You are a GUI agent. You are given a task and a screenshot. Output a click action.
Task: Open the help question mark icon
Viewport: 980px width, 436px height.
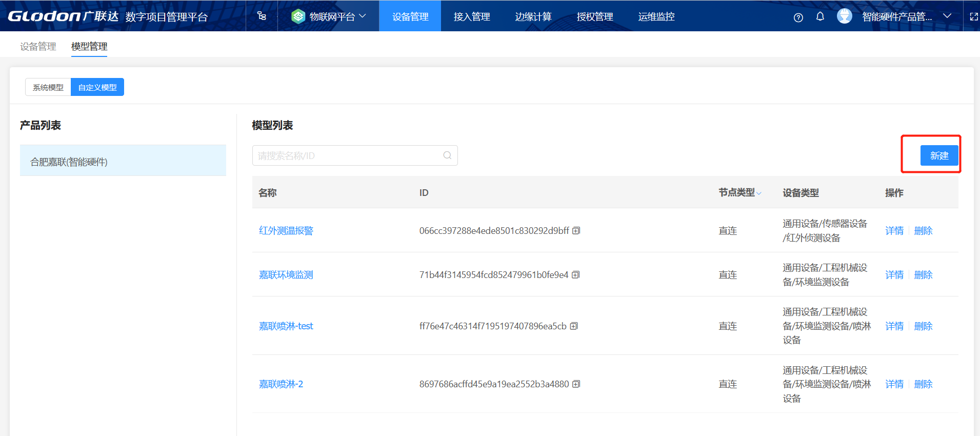coord(798,17)
